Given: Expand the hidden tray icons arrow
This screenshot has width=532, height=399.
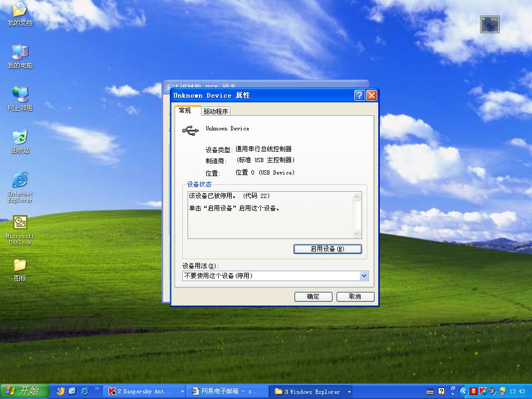Looking at the screenshot, I should [x=463, y=391].
